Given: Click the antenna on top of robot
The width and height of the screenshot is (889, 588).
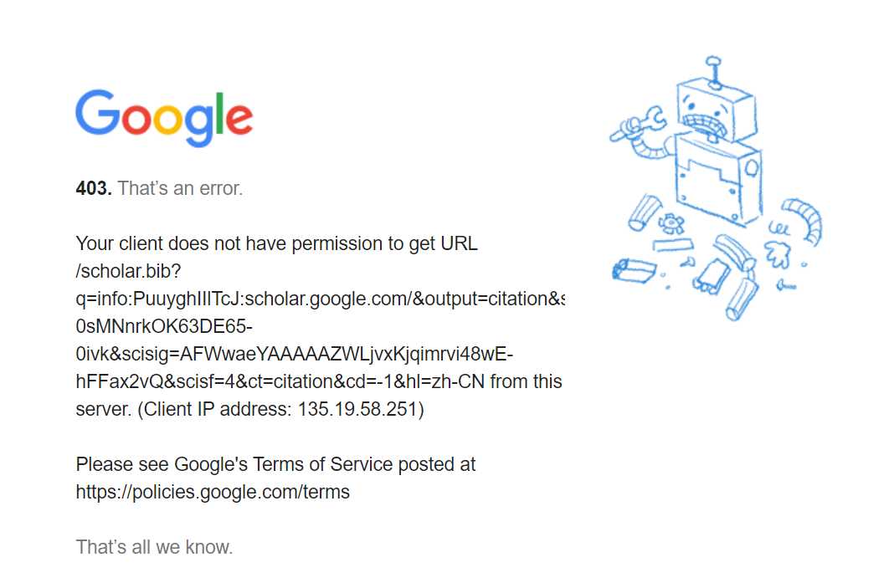Looking at the screenshot, I should [714, 72].
